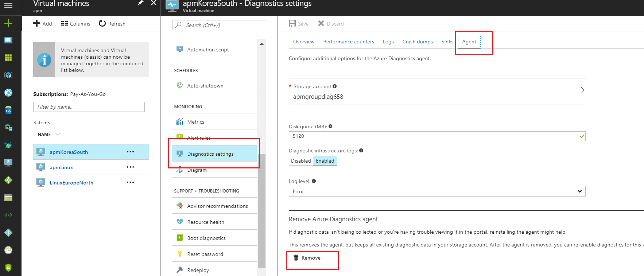This screenshot has width=644, height=276.
Task: Click the Refresh icon in VM list
Action: [x=102, y=23]
